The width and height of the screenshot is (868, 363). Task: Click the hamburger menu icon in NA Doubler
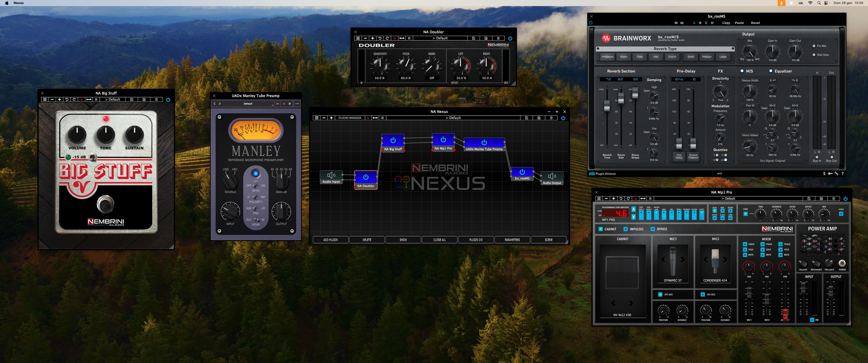tap(358, 38)
